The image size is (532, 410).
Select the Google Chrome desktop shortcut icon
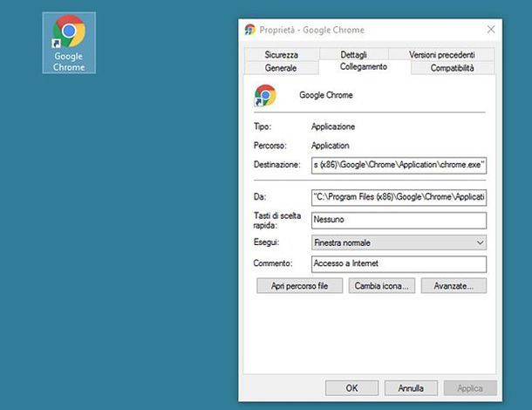point(69,43)
